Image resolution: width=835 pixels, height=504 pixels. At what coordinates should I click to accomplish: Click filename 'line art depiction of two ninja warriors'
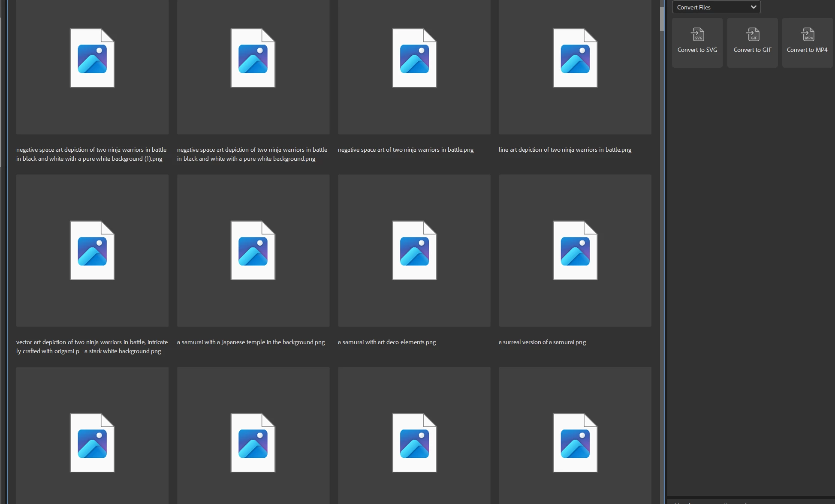565,150
